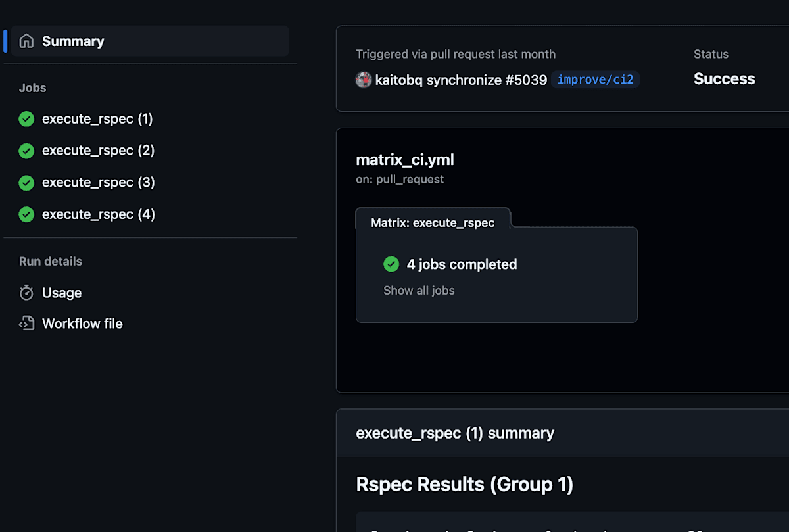The height and width of the screenshot is (532, 789).
Task: Expand Show all jobs in matrix
Action: tap(419, 291)
